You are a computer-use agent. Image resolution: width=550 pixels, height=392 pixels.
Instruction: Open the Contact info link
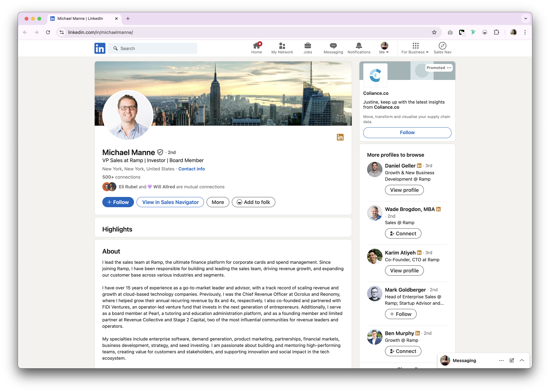(191, 169)
